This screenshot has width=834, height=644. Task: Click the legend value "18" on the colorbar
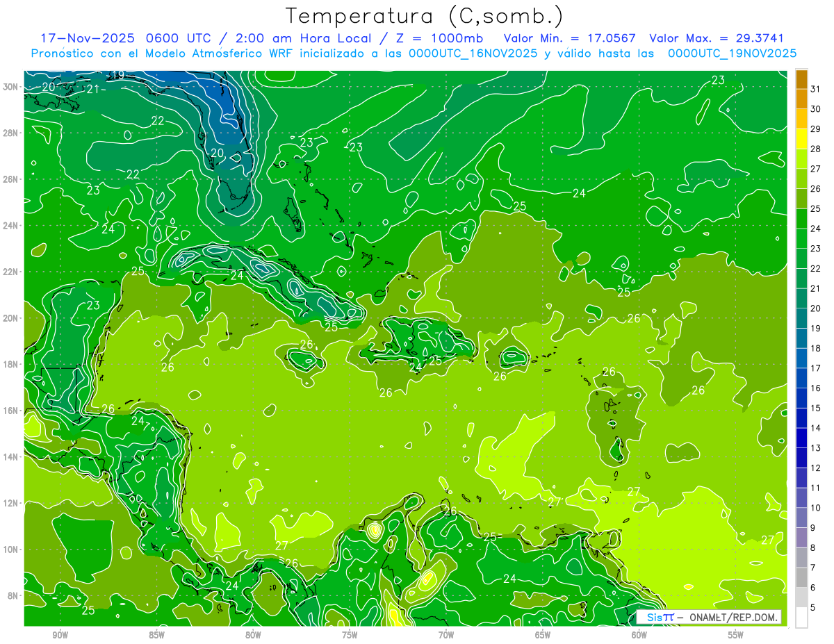[816, 348]
